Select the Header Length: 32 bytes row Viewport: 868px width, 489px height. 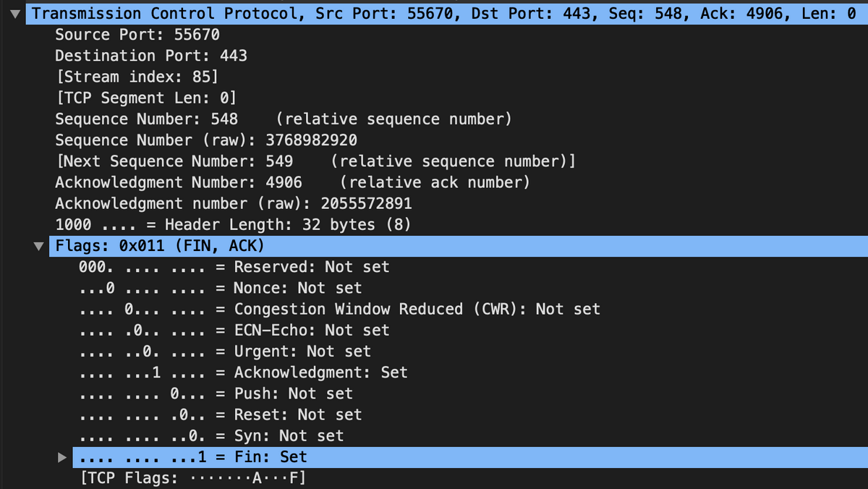pyautogui.click(x=233, y=224)
